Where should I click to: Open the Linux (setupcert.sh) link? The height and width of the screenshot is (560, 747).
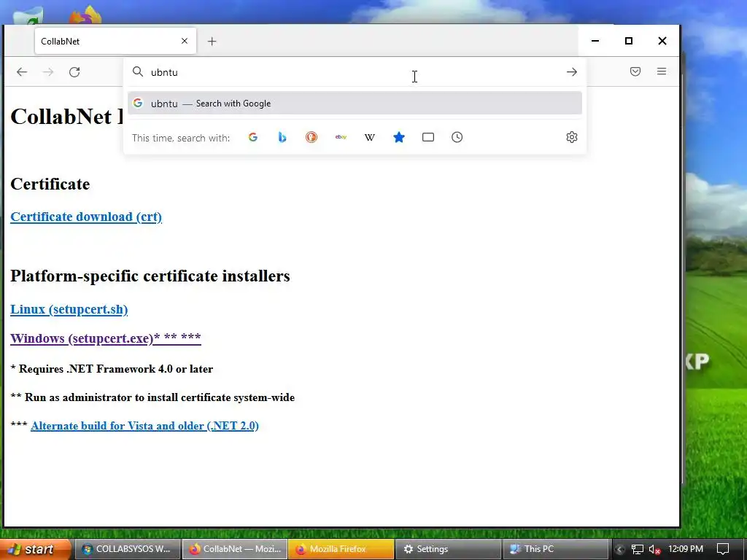69,309
